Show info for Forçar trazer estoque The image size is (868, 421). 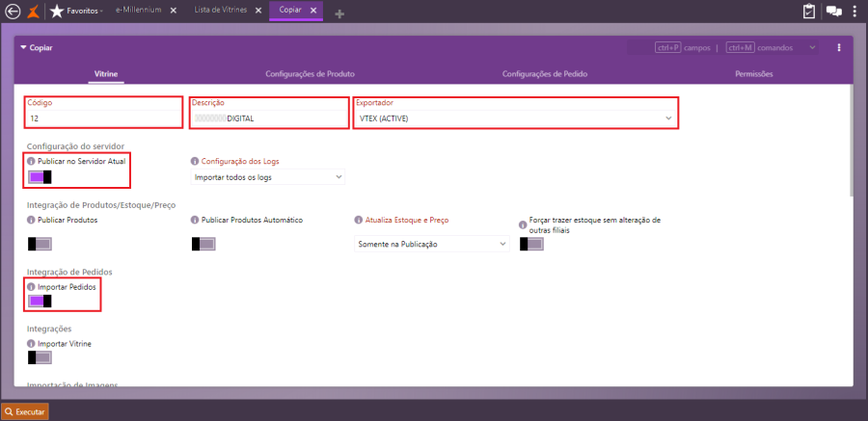point(523,224)
